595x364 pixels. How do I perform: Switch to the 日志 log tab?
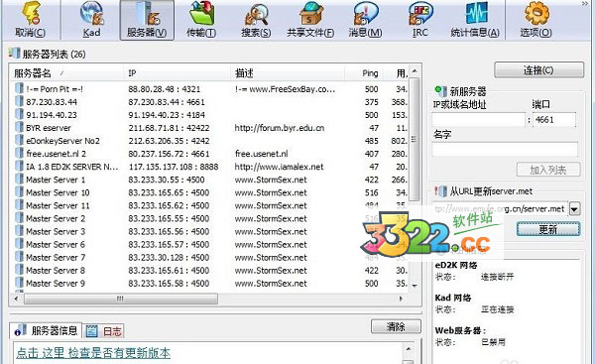tap(103, 331)
